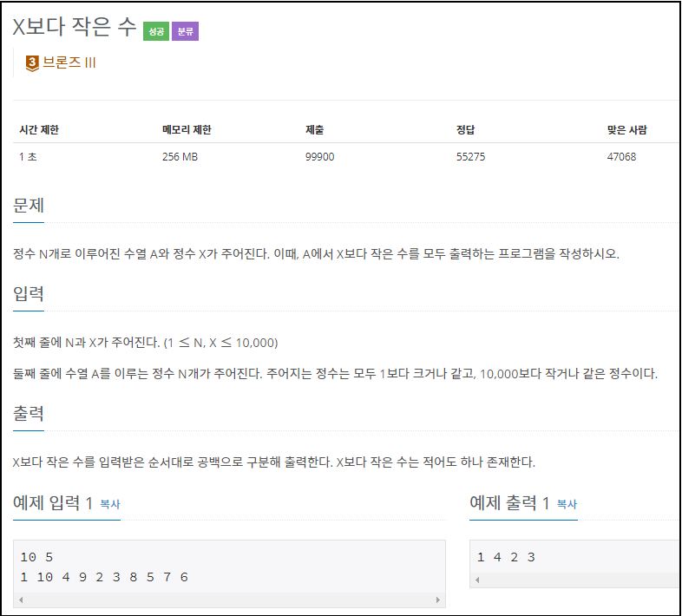Copy example output via 복사 link
Image resolution: width=682 pixels, height=616 pixels.
tap(567, 504)
